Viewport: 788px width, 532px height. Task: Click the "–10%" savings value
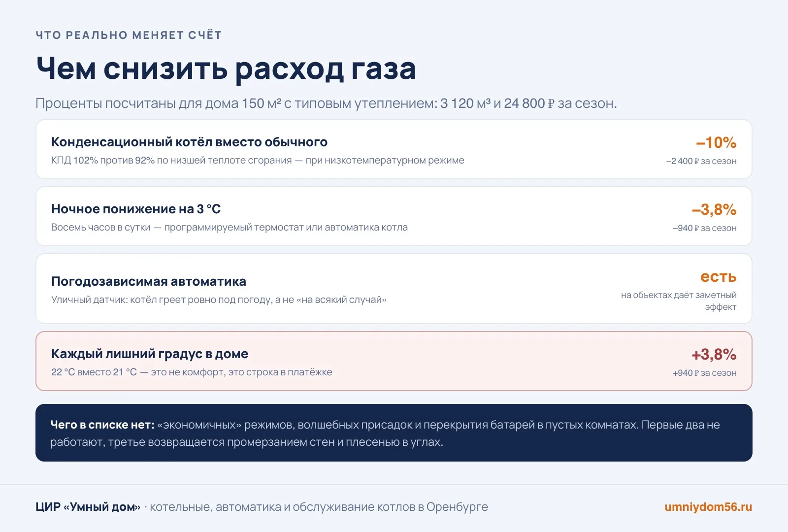tap(716, 142)
